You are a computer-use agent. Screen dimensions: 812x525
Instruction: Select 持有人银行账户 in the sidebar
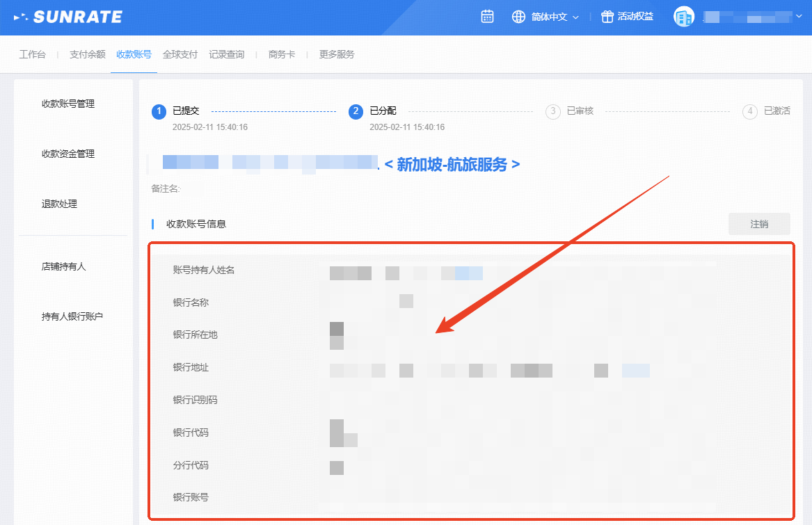click(x=72, y=316)
